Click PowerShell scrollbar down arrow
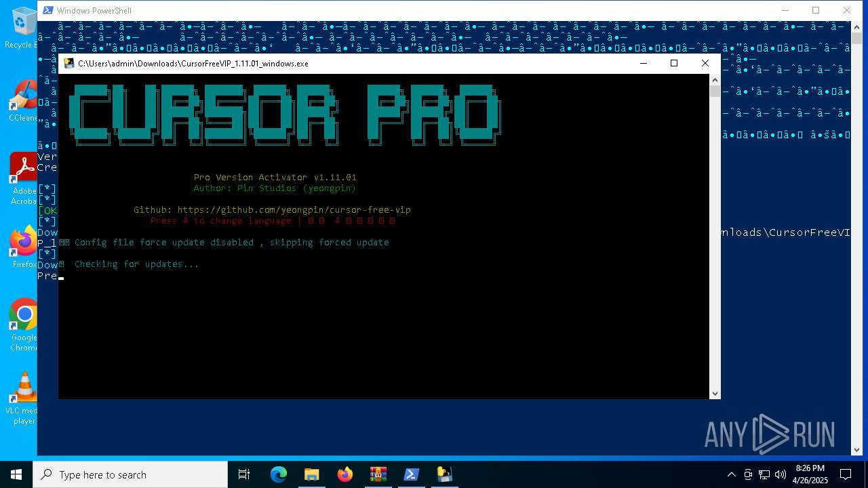The height and width of the screenshot is (488, 868). click(x=856, y=449)
